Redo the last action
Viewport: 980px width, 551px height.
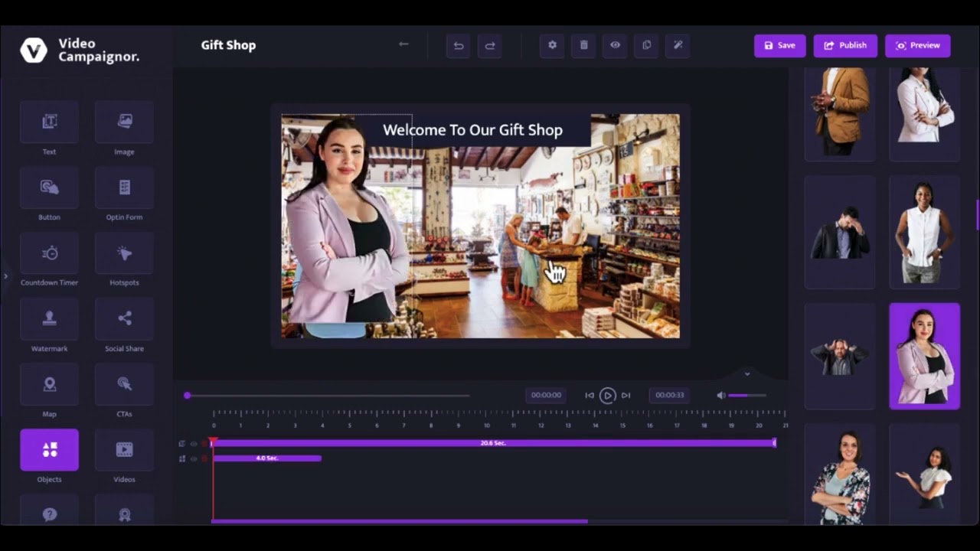click(490, 45)
